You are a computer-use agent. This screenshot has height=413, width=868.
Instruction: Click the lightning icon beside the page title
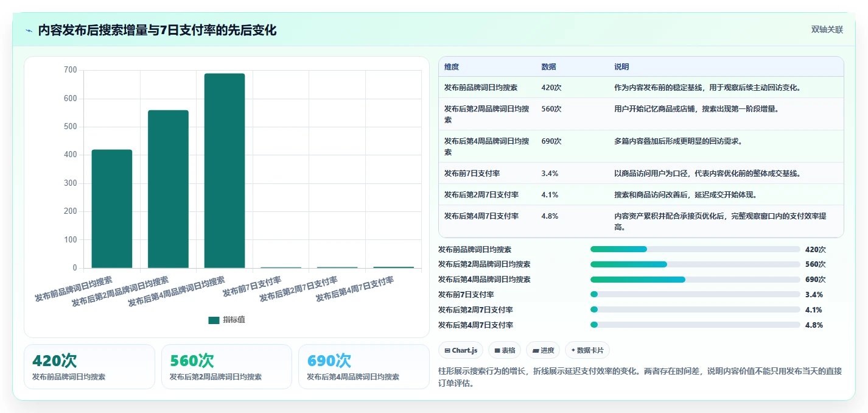click(x=29, y=30)
